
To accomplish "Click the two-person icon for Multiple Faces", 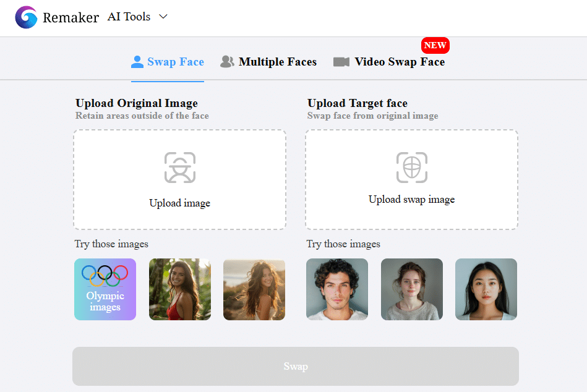I will [x=227, y=62].
